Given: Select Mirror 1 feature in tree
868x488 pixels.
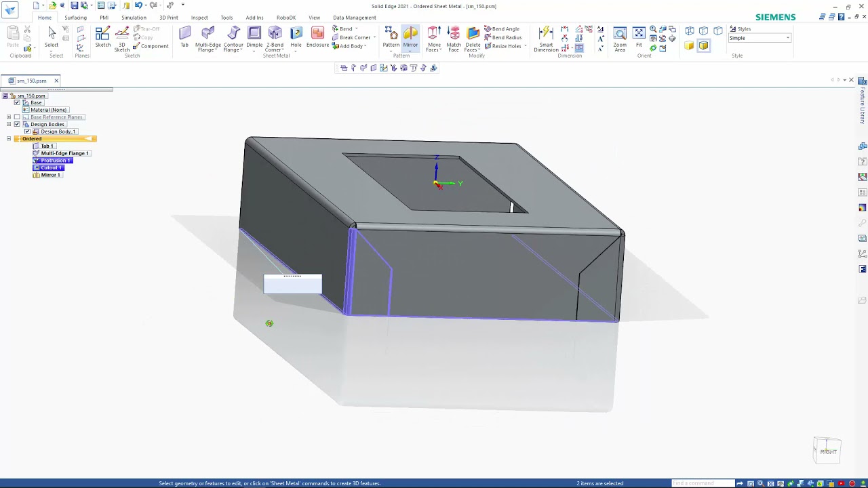Looking at the screenshot, I should coord(47,175).
